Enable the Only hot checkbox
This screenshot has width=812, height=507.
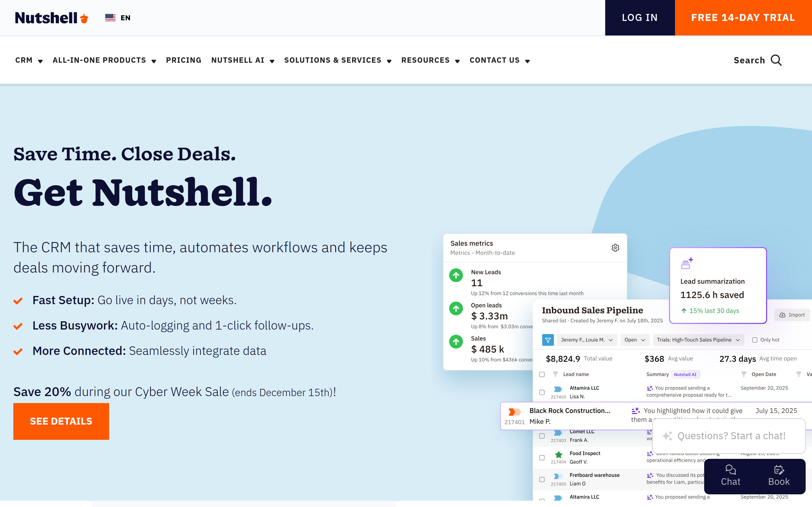coord(755,340)
